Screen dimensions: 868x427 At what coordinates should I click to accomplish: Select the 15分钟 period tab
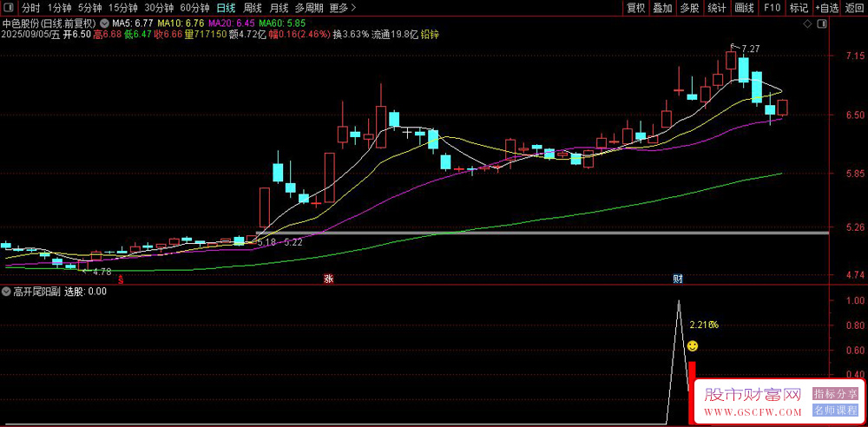pyautogui.click(x=122, y=8)
